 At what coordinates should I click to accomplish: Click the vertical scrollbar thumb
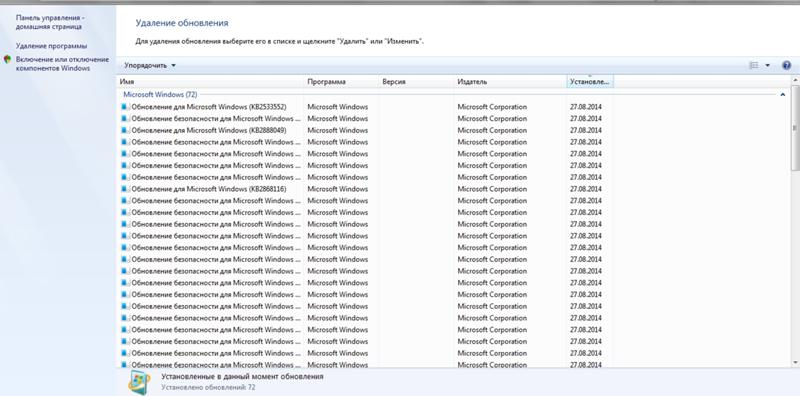click(x=795, y=128)
